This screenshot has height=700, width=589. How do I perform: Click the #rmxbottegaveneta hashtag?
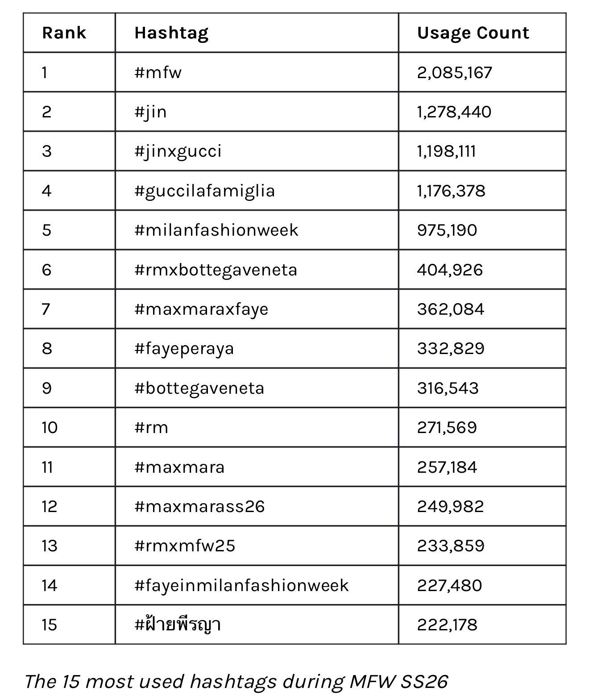pyautogui.click(x=216, y=270)
